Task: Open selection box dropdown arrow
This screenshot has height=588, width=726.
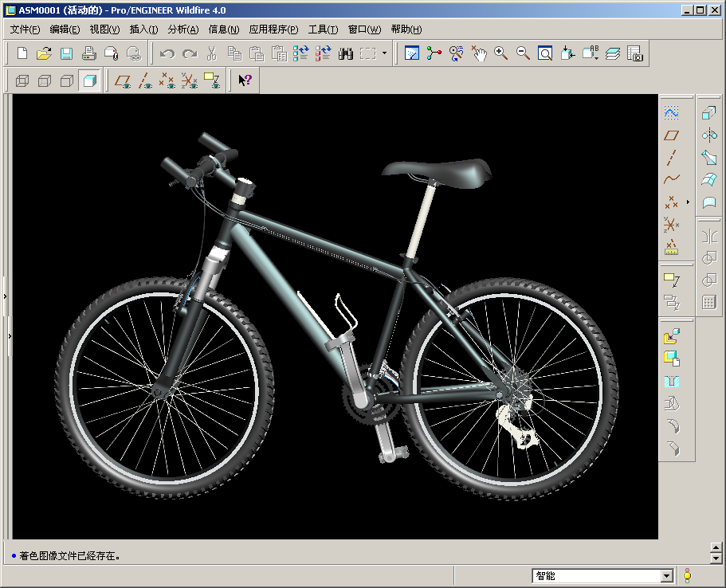Action: point(384,53)
